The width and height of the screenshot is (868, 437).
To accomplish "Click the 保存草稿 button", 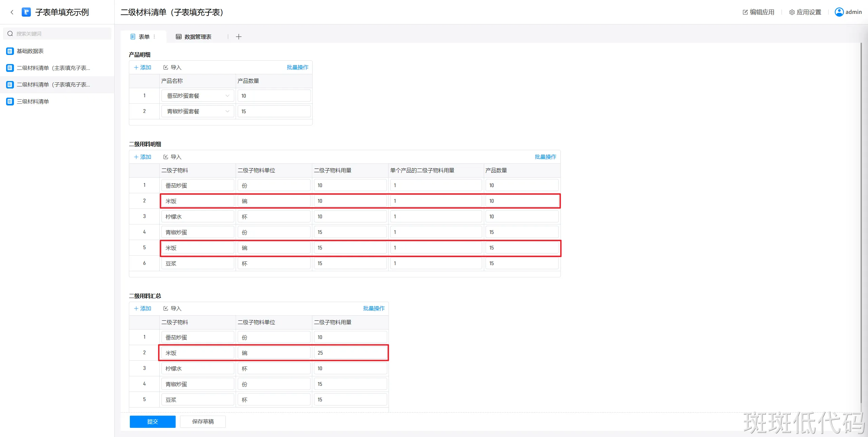I will [x=203, y=421].
